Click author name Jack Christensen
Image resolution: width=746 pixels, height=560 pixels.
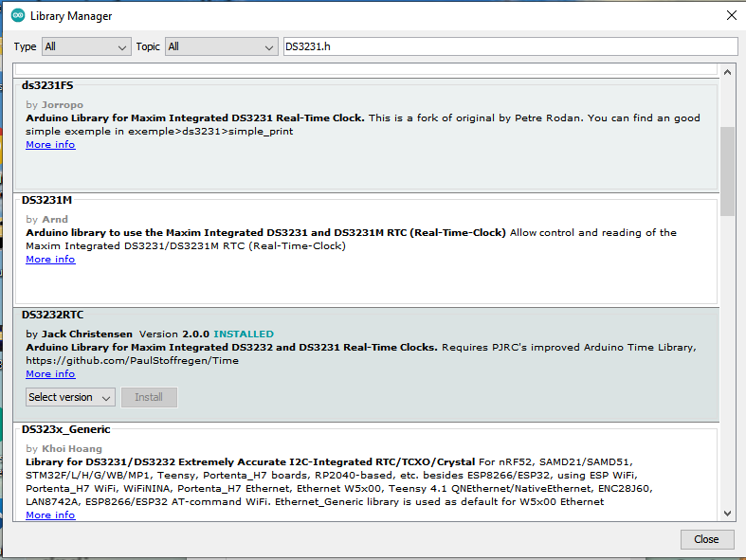[x=87, y=334]
